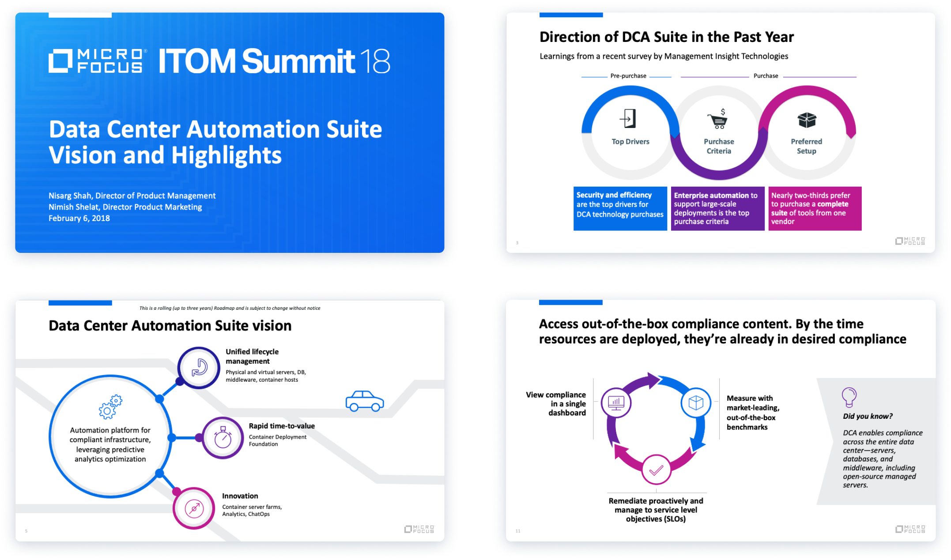951x560 pixels.
Task: Click the Rapid time-to-value stopwatch icon
Action: [x=223, y=437]
